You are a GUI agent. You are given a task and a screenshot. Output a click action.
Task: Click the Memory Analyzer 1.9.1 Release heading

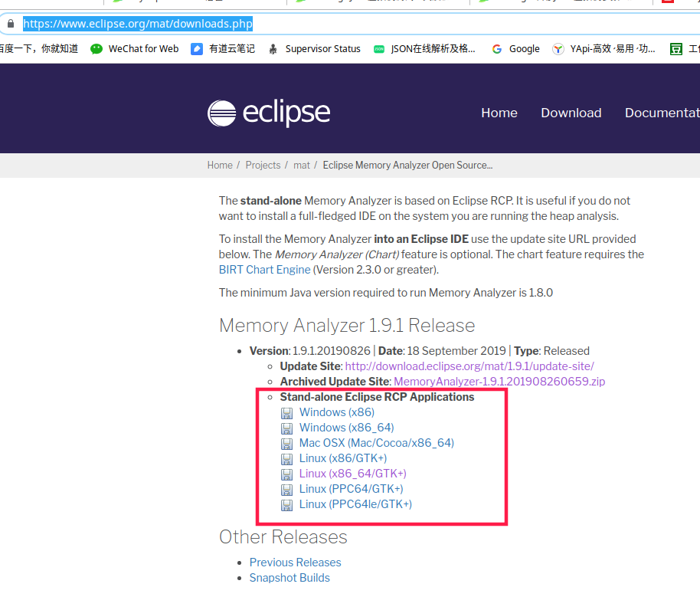[347, 325]
